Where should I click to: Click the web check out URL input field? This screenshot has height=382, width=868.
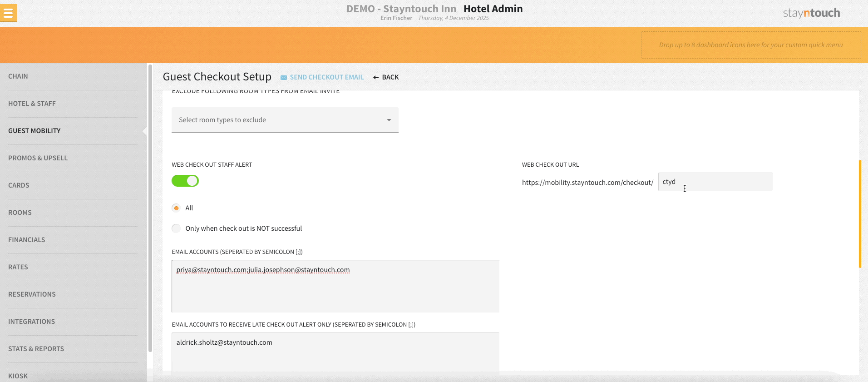coord(715,182)
